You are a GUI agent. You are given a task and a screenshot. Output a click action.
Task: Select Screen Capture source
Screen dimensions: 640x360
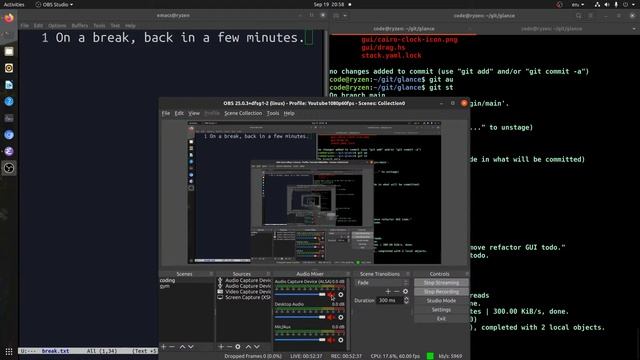(x=244, y=298)
